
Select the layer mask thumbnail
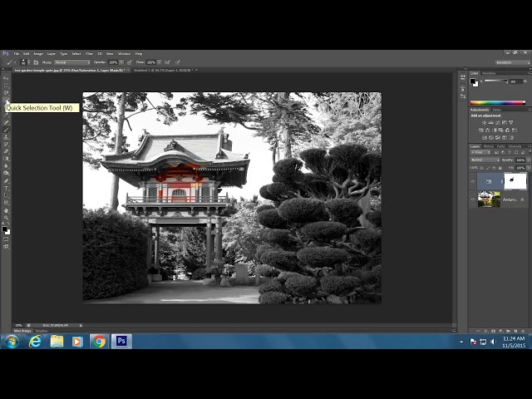[515, 181]
